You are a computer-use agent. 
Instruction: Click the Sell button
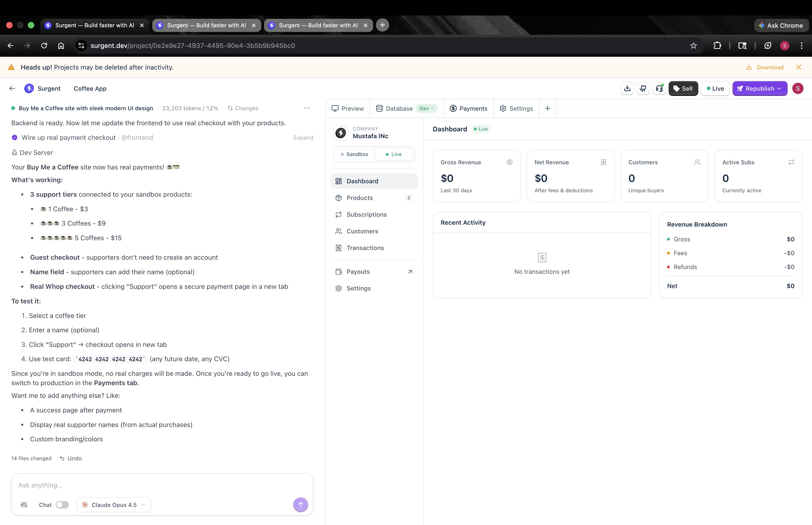pyautogui.click(x=683, y=89)
